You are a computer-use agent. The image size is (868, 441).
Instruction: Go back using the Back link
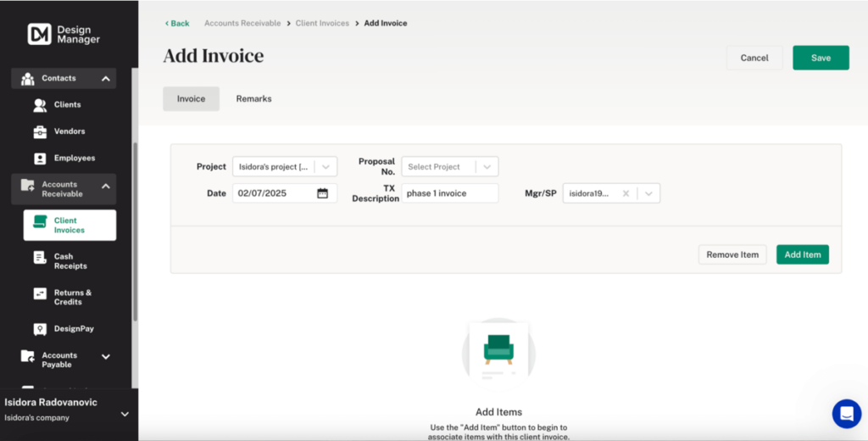[177, 23]
